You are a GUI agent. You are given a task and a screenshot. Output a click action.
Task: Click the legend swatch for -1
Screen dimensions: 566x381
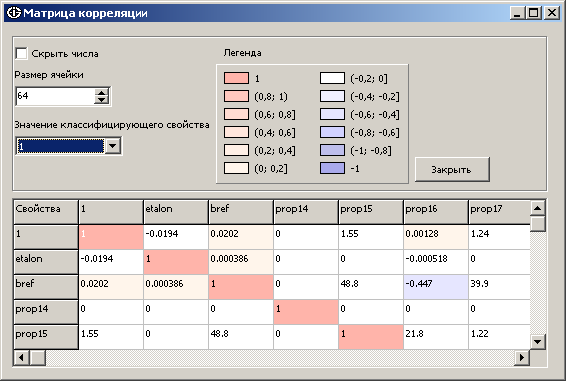(332, 168)
